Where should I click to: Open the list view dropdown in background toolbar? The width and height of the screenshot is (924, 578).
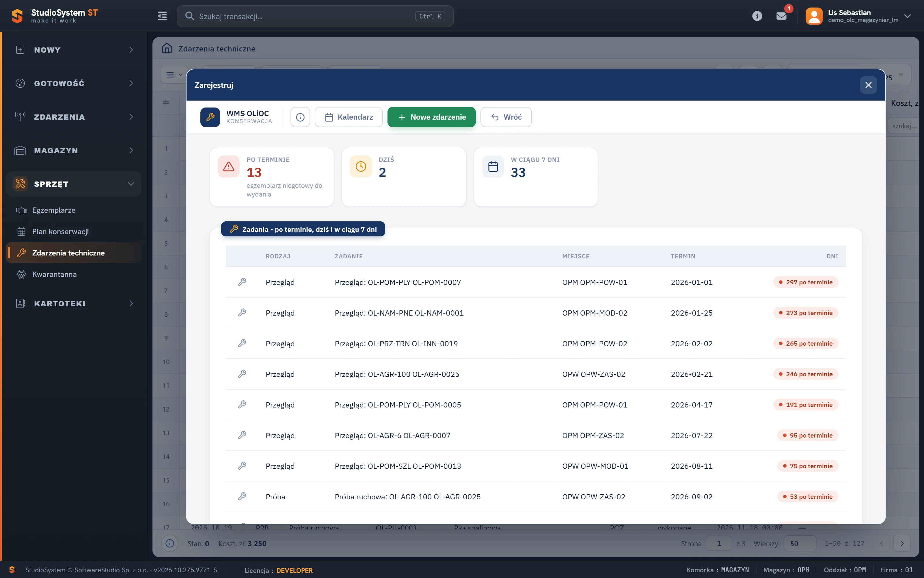[174, 75]
